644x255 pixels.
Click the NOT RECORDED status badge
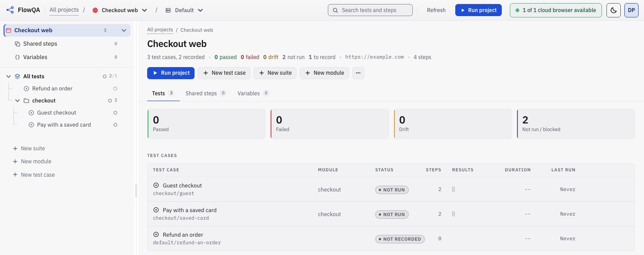pyautogui.click(x=400, y=239)
